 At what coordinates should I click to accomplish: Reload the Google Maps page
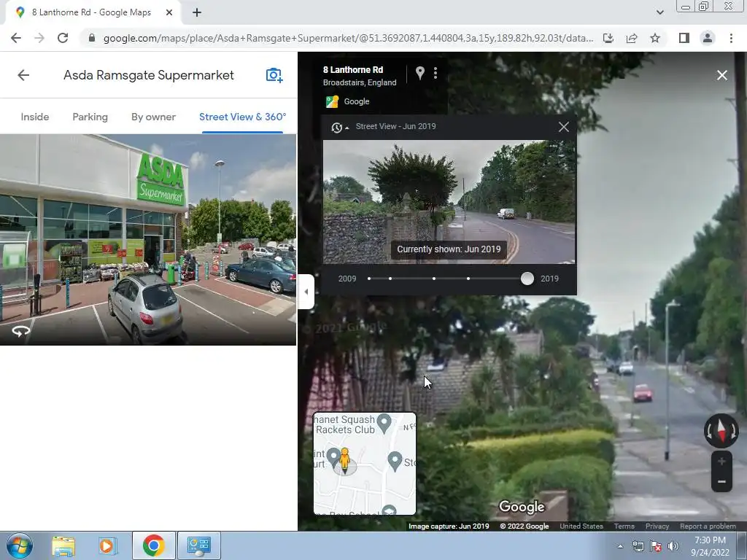tap(63, 38)
